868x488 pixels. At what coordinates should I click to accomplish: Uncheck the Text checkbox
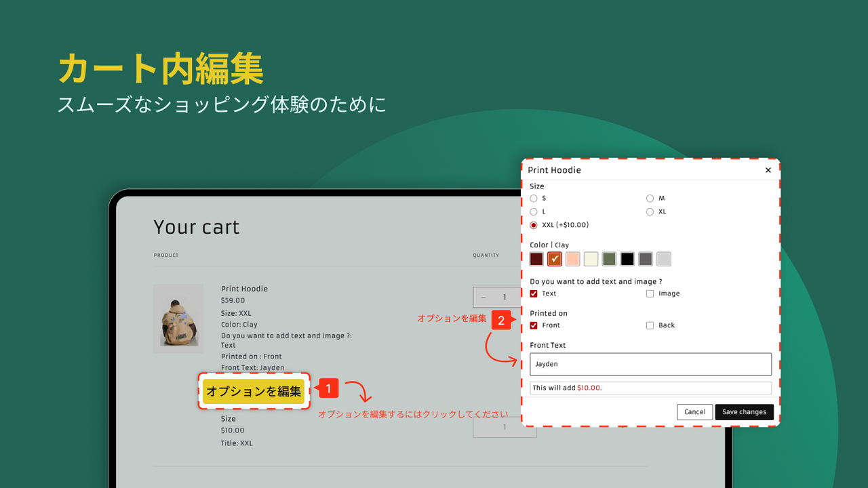(x=534, y=294)
